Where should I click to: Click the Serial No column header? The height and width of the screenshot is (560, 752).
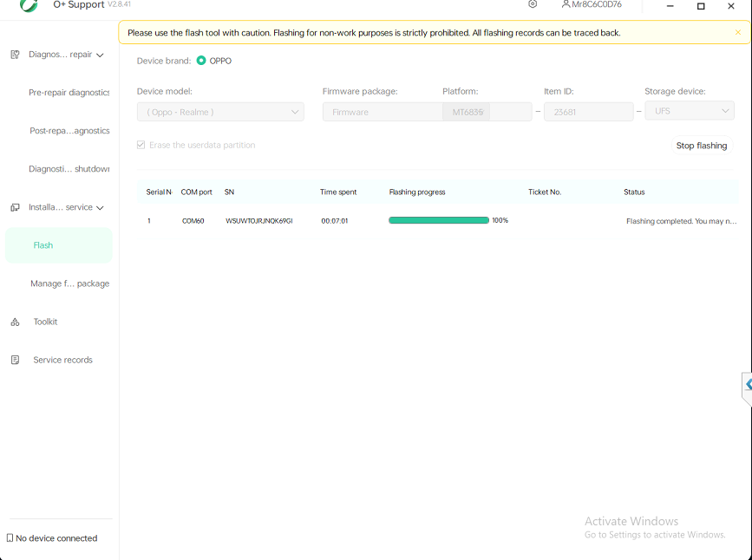159,192
